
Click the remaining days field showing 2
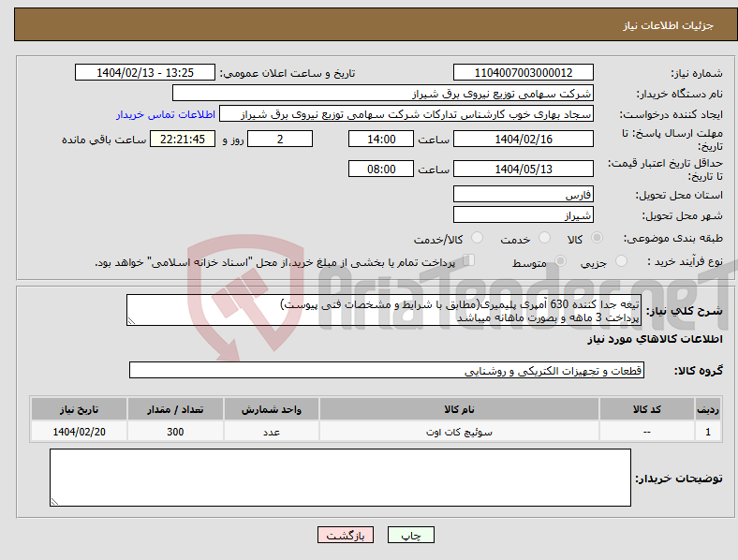click(280, 139)
